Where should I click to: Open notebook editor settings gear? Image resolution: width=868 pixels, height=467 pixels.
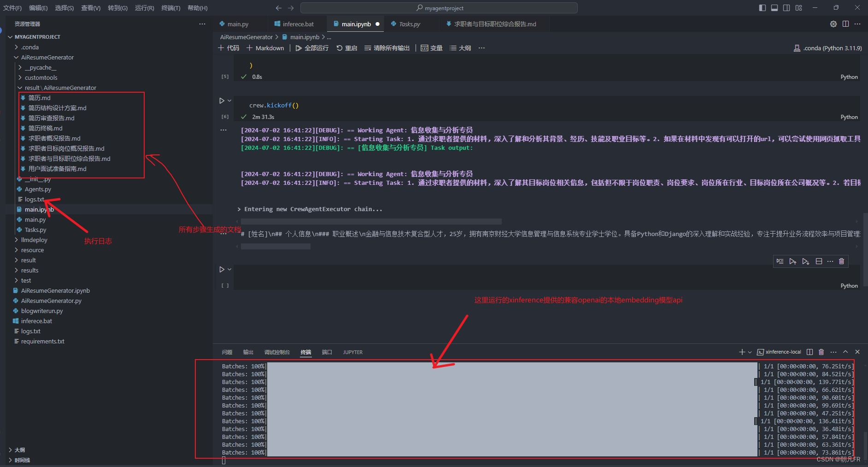point(833,24)
